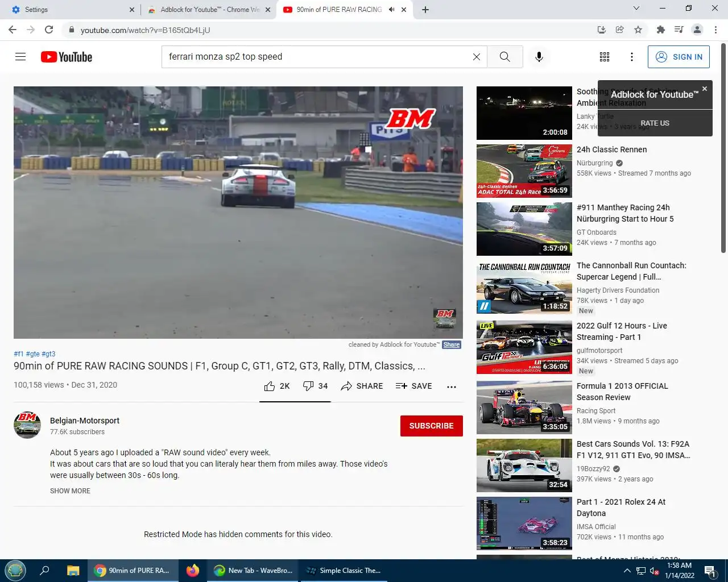Click install app icon in address bar
Image resolution: width=728 pixels, height=582 pixels.
click(602, 30)
